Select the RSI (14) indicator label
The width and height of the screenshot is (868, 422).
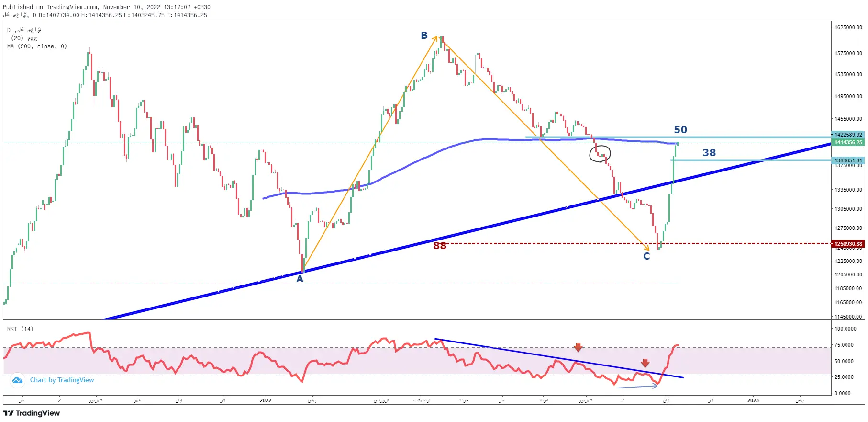tap(20, 329)
